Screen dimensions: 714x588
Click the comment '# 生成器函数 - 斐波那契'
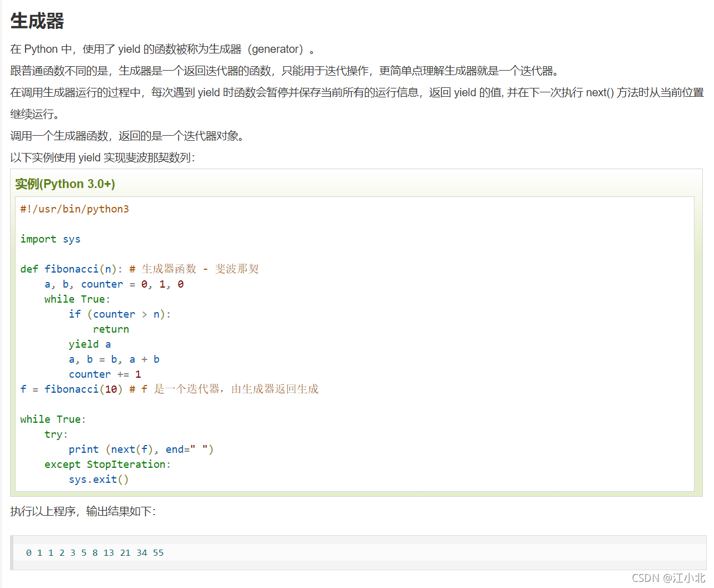coord(194,269)
